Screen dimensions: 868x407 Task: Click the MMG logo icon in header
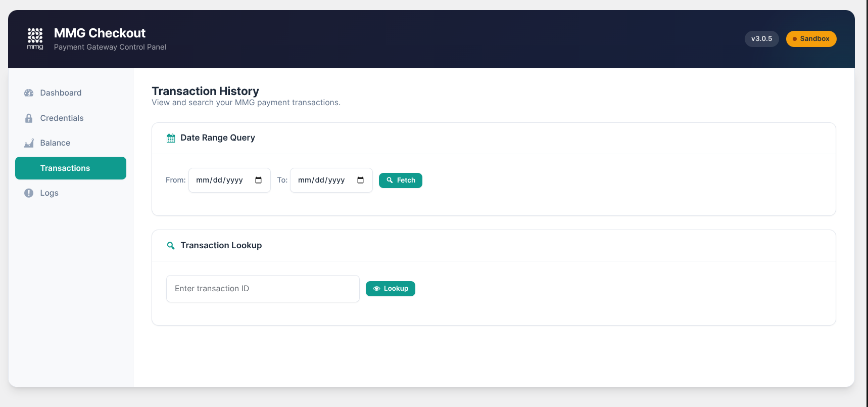[x=35, y=39]
